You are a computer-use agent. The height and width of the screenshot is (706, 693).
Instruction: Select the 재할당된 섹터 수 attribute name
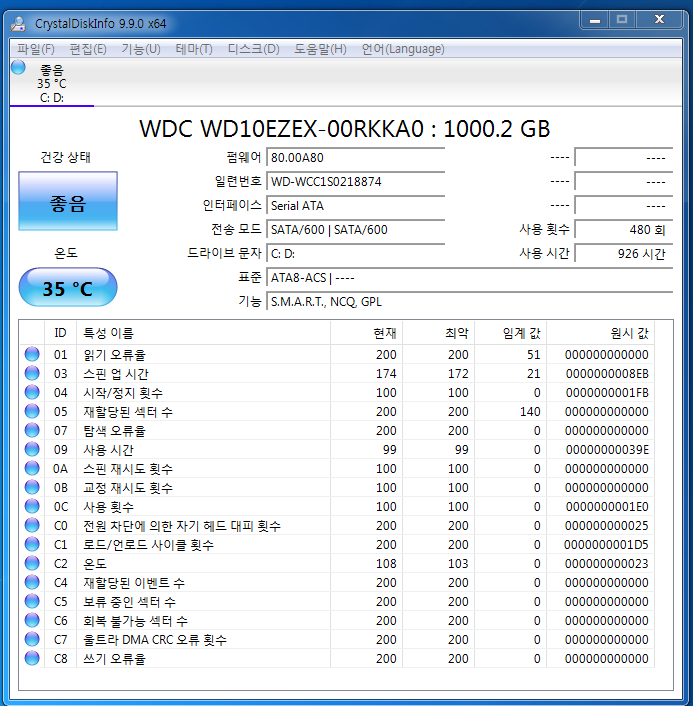(x=128, y=412)
